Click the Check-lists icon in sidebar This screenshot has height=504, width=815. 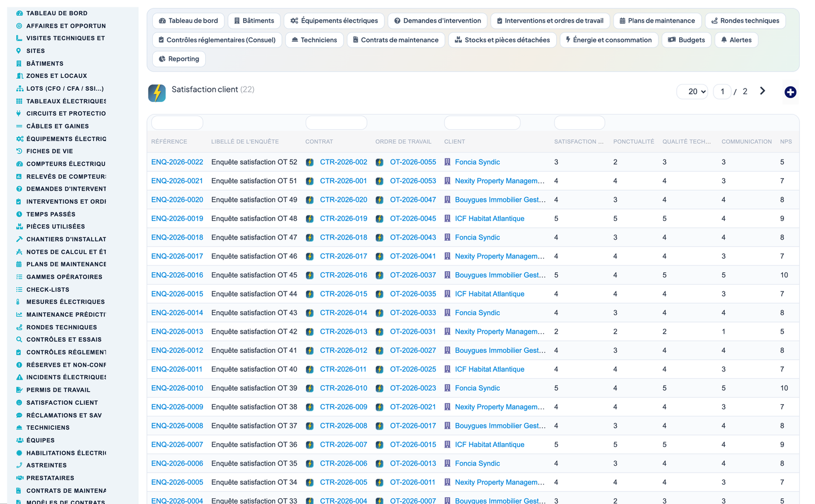[19, 289]
